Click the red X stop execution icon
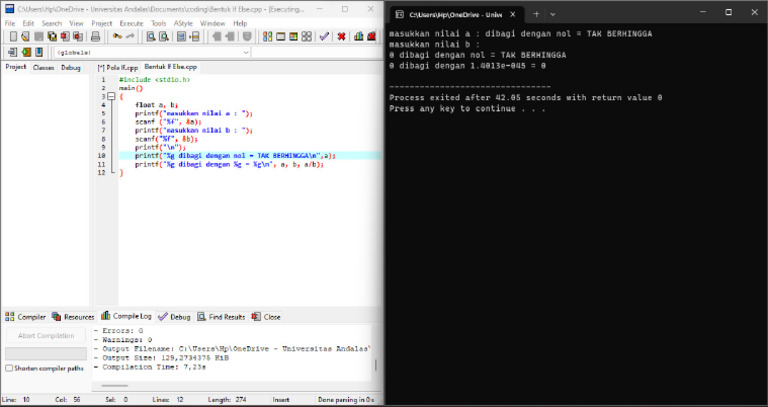This screenshot has height=407, width=768. (341, 36)
